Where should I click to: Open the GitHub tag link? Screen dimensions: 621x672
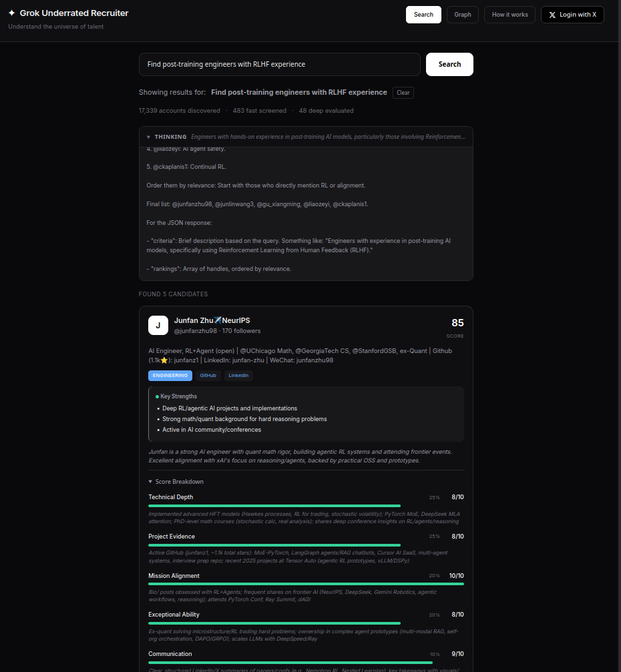coord(208,376)
